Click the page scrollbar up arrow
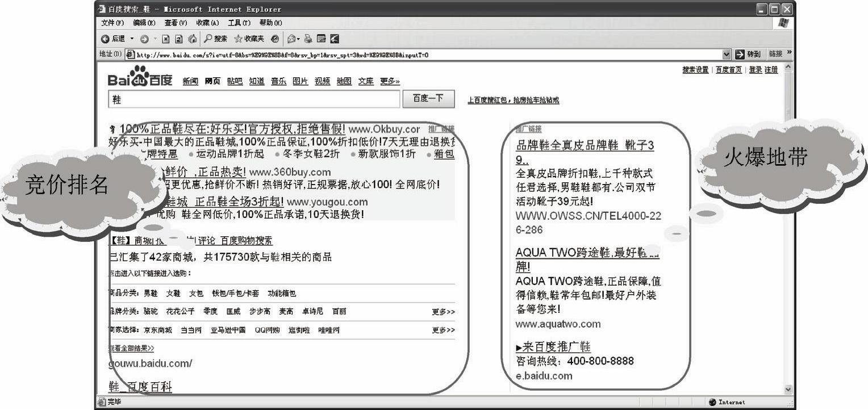 click(787, 67)
